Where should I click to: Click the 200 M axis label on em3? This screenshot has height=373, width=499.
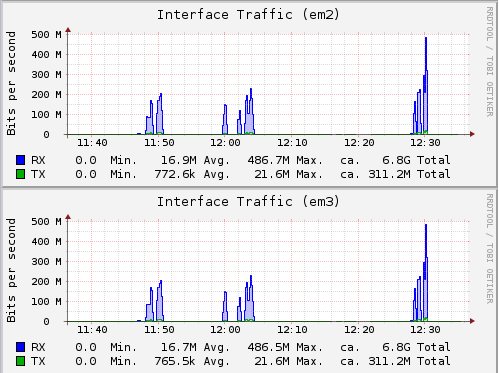46,281
